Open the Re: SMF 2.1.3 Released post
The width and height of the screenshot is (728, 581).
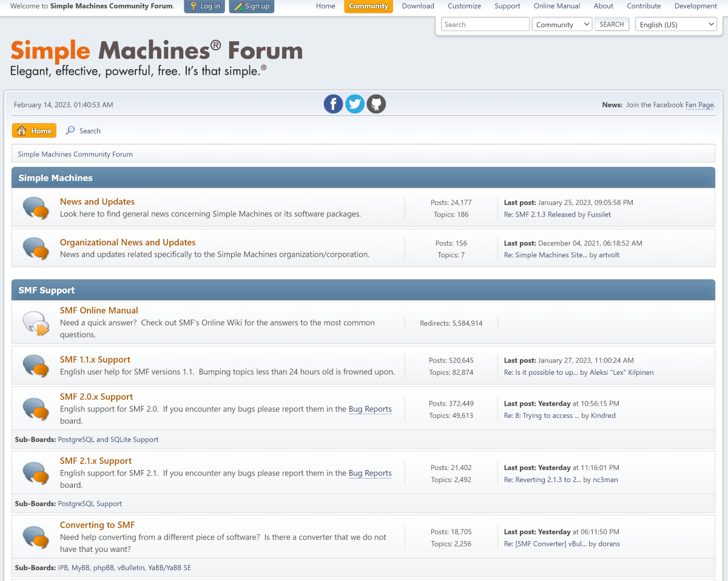pos(540,214)
